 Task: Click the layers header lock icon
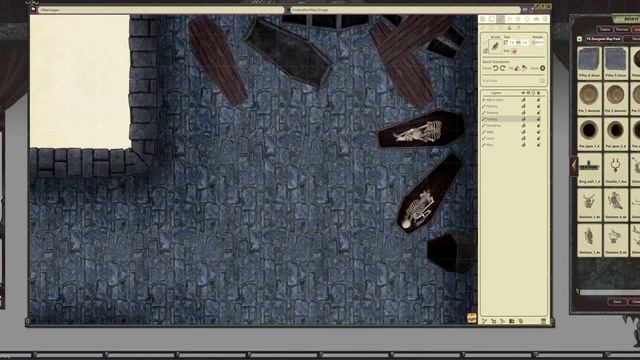click(538, 93)
